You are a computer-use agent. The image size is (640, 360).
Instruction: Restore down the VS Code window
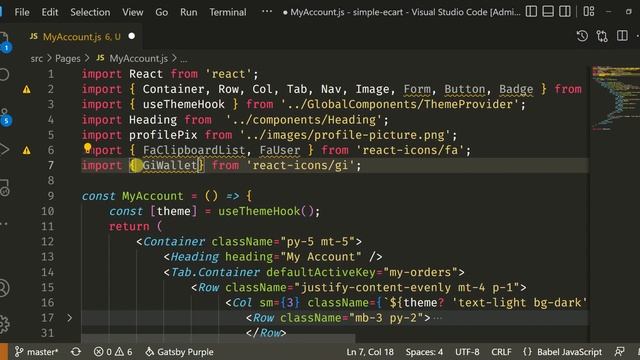tap(629, 11)
